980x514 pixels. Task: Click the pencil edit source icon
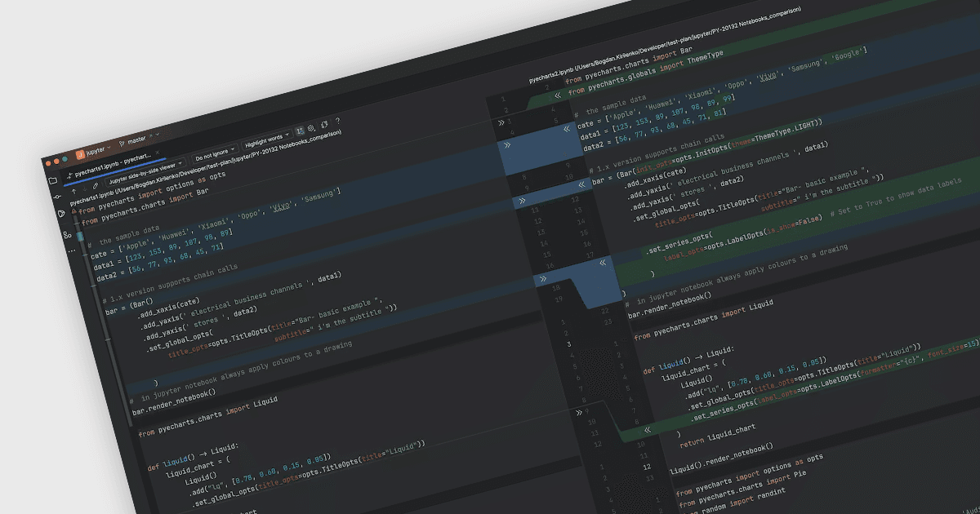click(96, 185)
